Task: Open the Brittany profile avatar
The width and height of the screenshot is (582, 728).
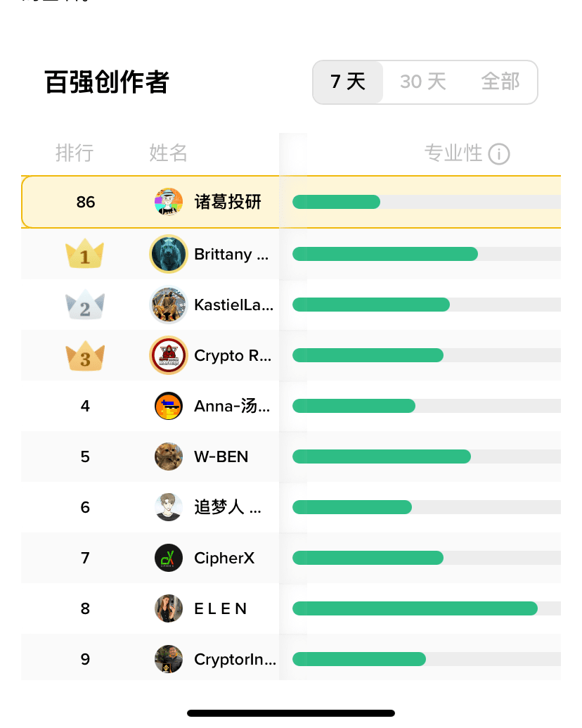Action: coord(169,254)
